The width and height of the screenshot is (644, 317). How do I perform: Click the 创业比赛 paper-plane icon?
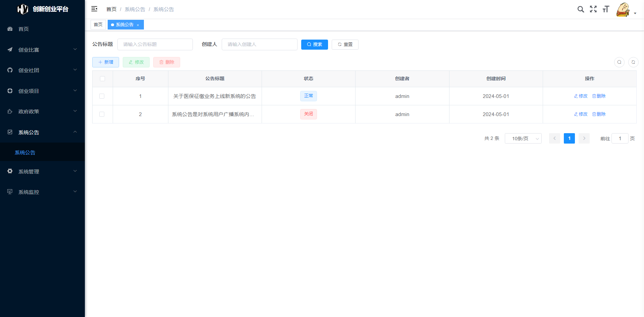[x=10, y=50]
